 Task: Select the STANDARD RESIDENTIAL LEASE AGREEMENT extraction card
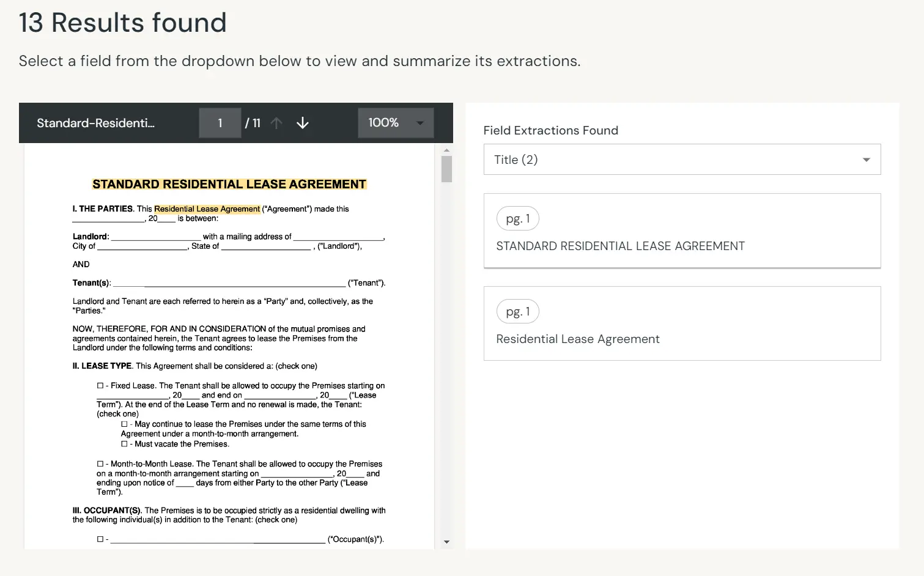[682, 231]
